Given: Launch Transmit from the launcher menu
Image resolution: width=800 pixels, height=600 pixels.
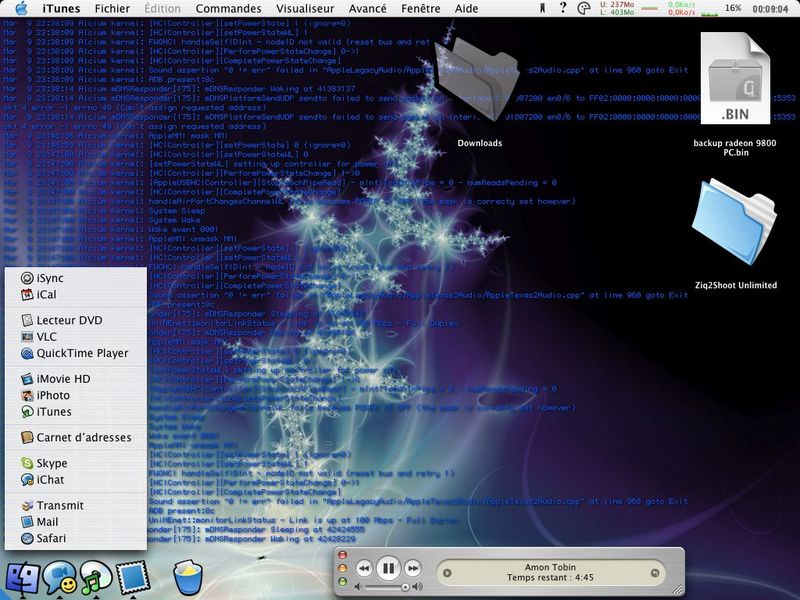Looking at the screenshot, I should [x=76, y=505].
